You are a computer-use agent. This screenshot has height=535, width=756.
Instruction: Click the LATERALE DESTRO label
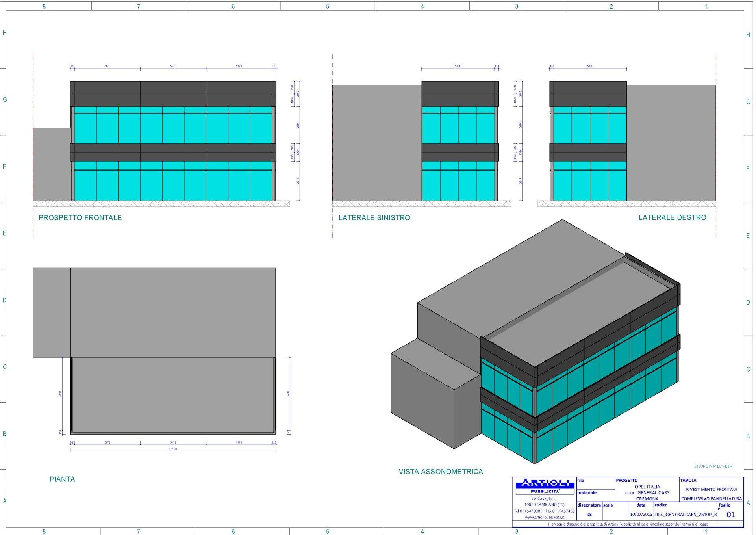click(x=672, y=217)
